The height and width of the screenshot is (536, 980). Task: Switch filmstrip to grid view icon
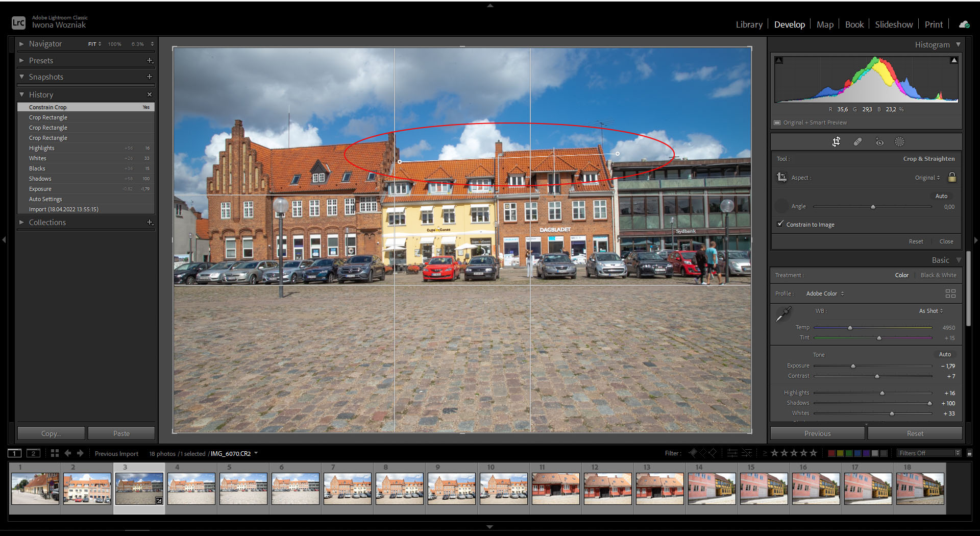[x=55, y=453]
